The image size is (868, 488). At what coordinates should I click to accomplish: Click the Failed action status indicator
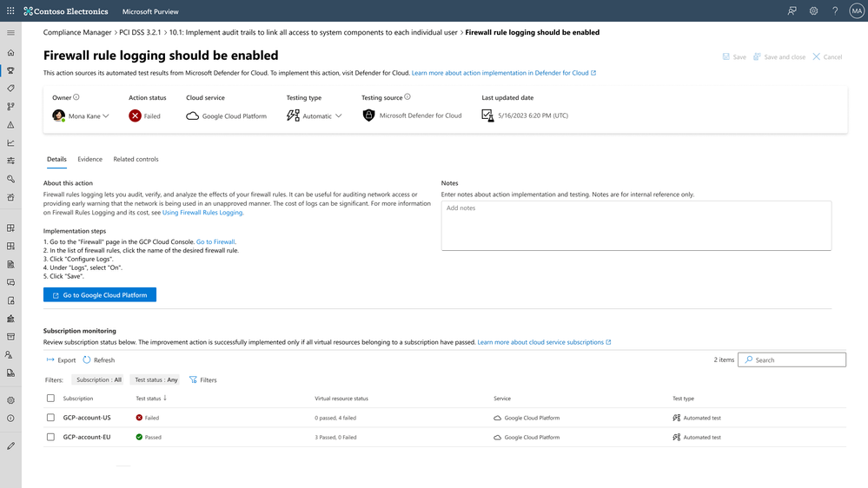[x=144, y=115]
